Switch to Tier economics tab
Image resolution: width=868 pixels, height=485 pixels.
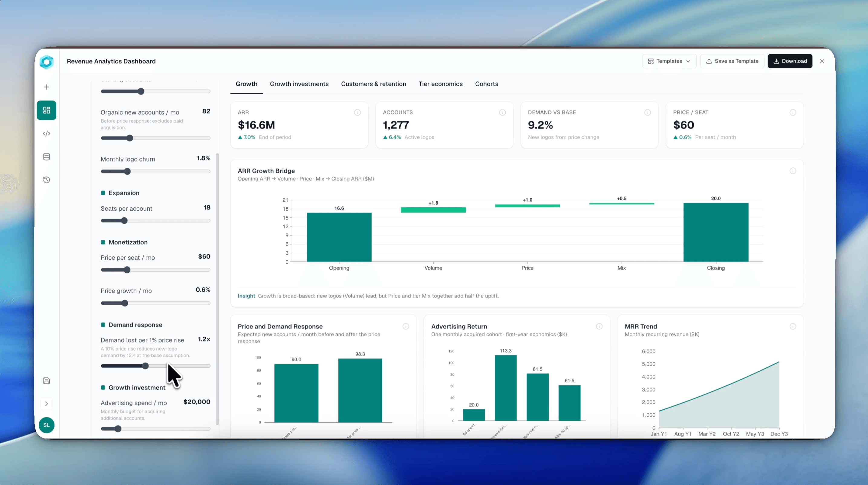(440, 84)
